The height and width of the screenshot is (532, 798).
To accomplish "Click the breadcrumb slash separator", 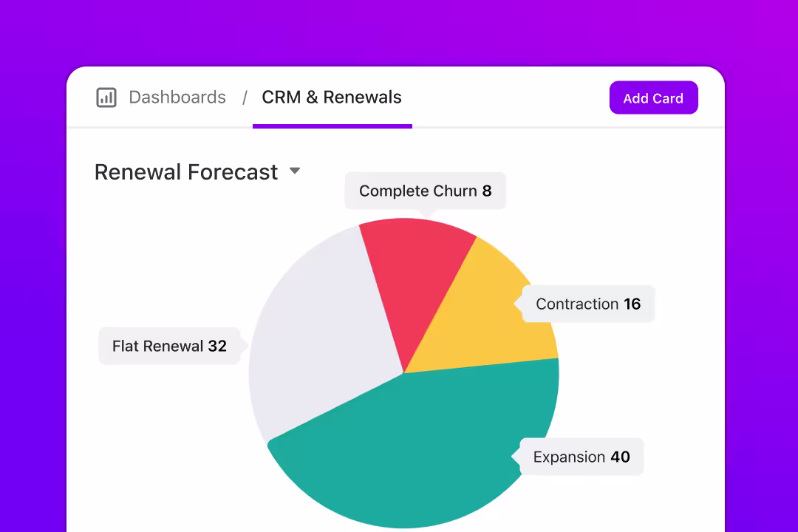I will pos(245,98).
